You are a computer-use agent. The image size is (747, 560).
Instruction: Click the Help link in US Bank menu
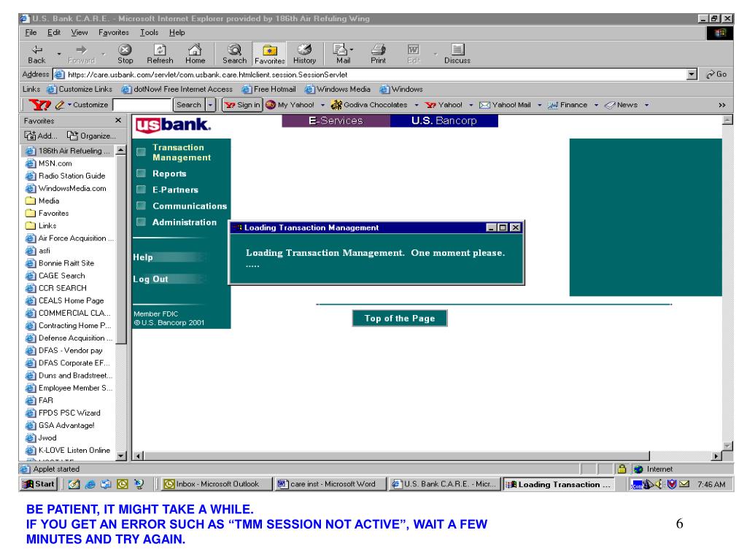[143, 257]
